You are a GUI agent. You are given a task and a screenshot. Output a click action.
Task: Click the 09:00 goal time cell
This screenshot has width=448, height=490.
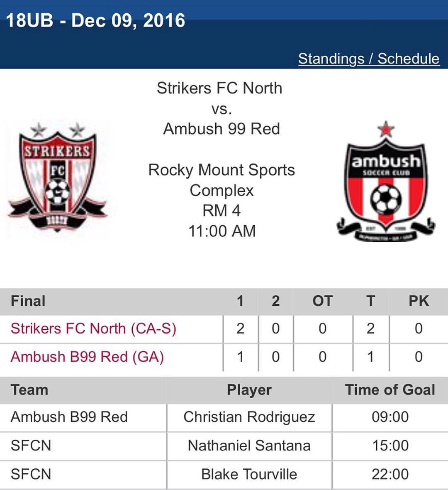pos(390,417)
